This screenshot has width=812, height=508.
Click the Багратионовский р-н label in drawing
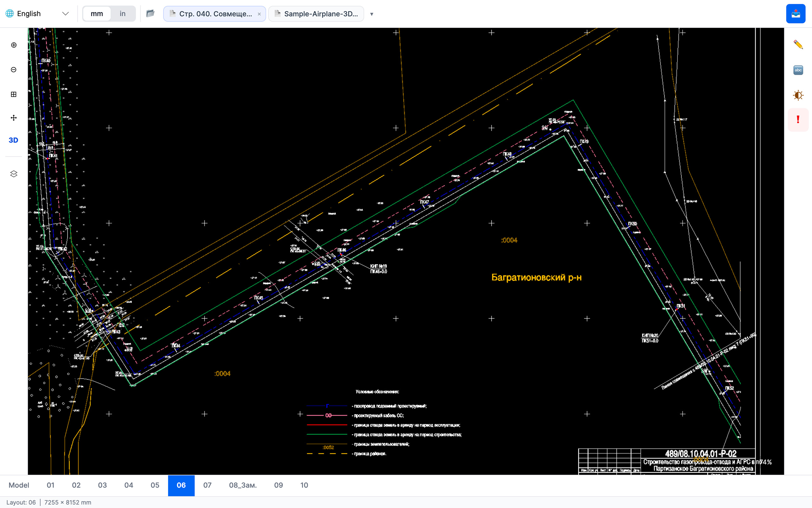(536, 277)
